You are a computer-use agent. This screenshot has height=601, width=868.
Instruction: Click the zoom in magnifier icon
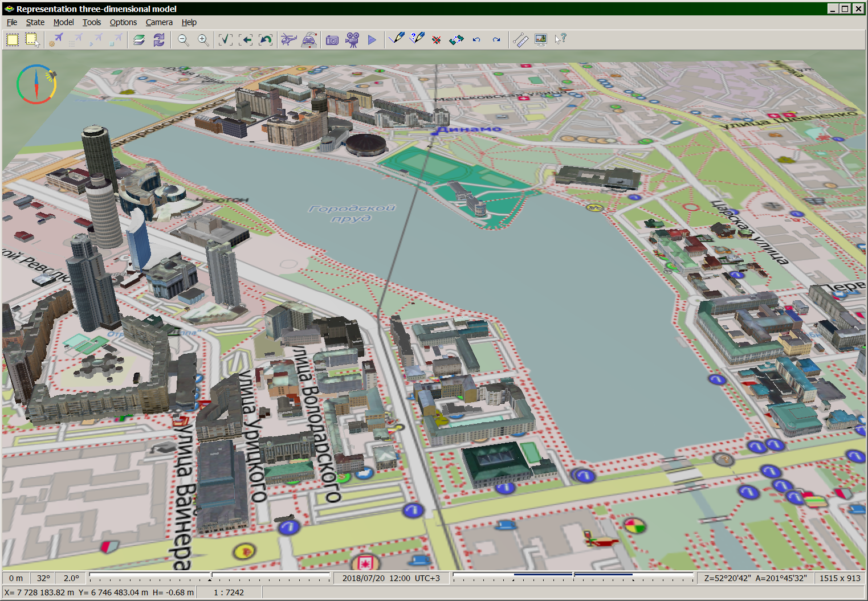203,39
